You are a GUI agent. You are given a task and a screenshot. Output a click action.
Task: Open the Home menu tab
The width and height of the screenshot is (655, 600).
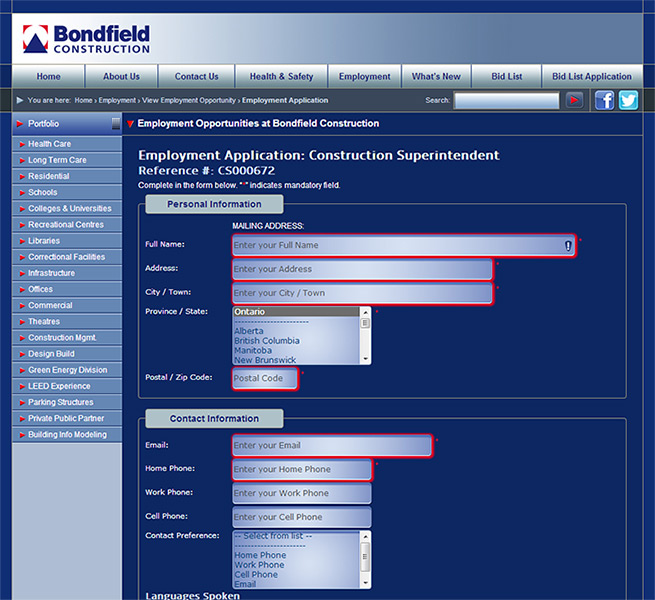pos(48,76)
